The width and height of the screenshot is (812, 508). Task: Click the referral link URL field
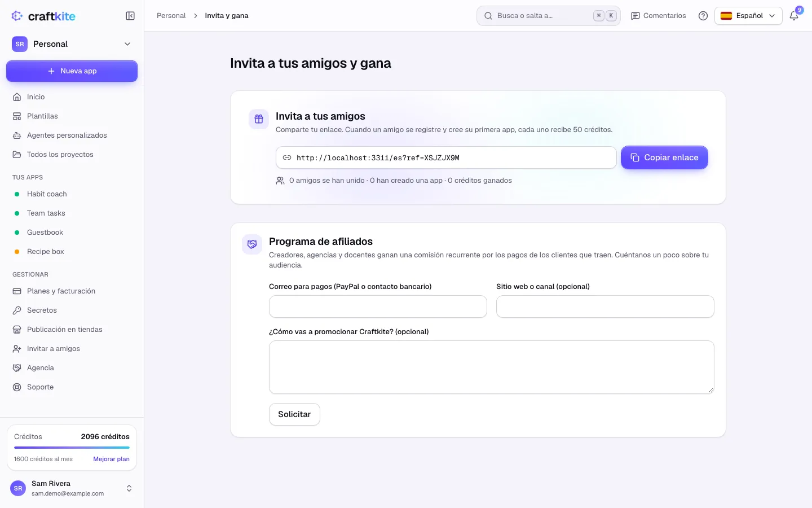446,157
